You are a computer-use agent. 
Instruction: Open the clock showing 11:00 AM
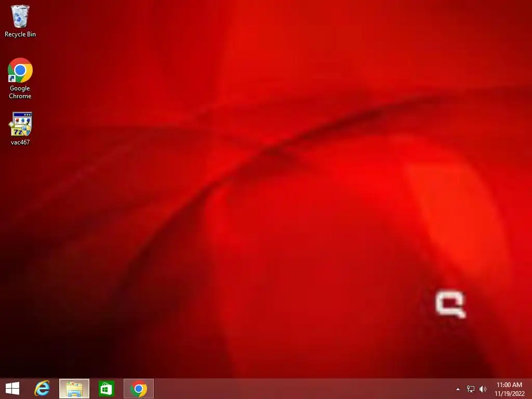click(x=509, y=389)
